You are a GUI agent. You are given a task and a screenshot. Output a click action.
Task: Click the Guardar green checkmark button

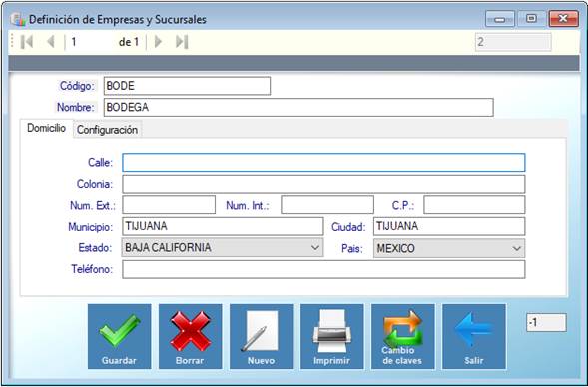click(119, 336)
